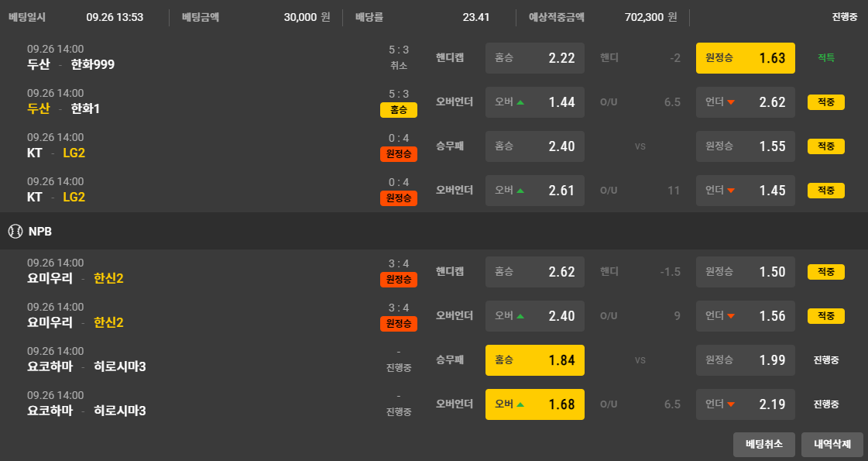The width and height of the screenshot is (868, 461).
Task: Click the 적중 badge beside 언더 2.62
Action: tap(825, 102)
